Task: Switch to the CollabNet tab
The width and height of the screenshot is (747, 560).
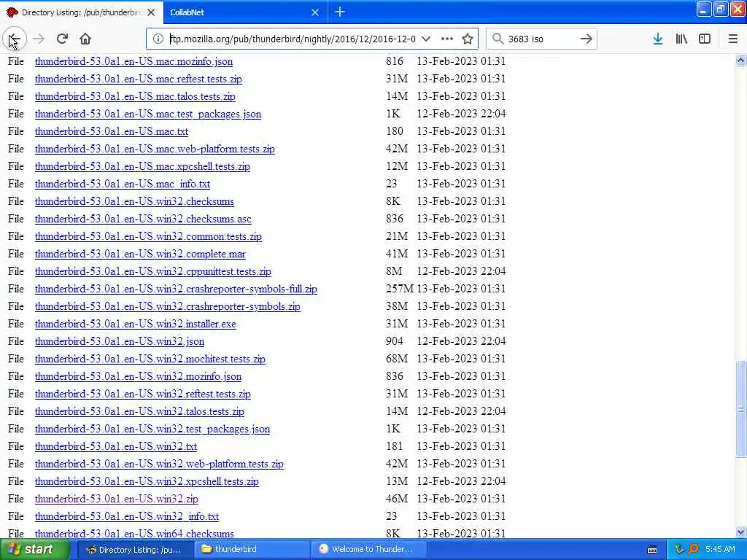Action: pos(245,12)
